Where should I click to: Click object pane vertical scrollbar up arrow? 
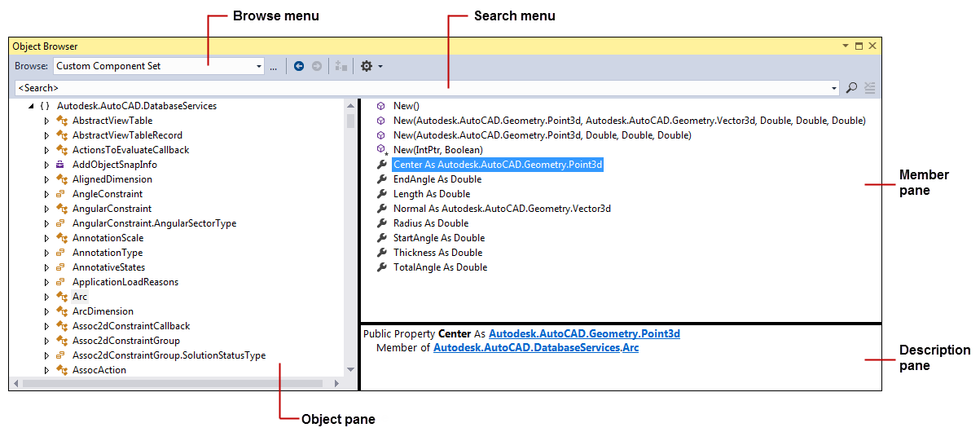click(350, 105)
